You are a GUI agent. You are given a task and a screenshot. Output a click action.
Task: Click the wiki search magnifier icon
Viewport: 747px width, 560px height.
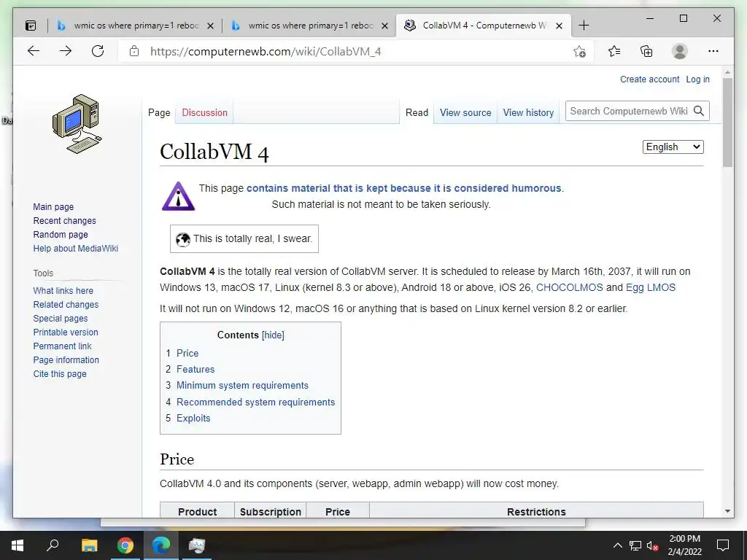tap(699, 111)
